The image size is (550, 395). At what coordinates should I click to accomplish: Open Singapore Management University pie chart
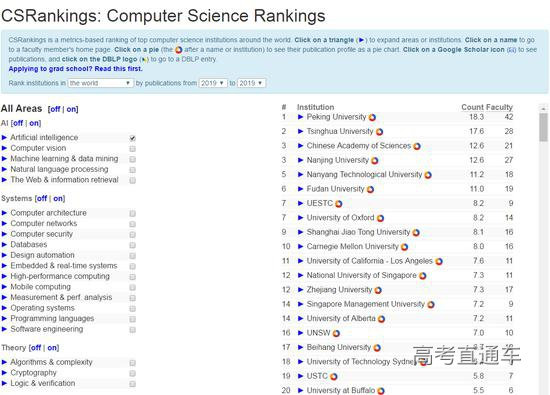click(x=431, y=305)
